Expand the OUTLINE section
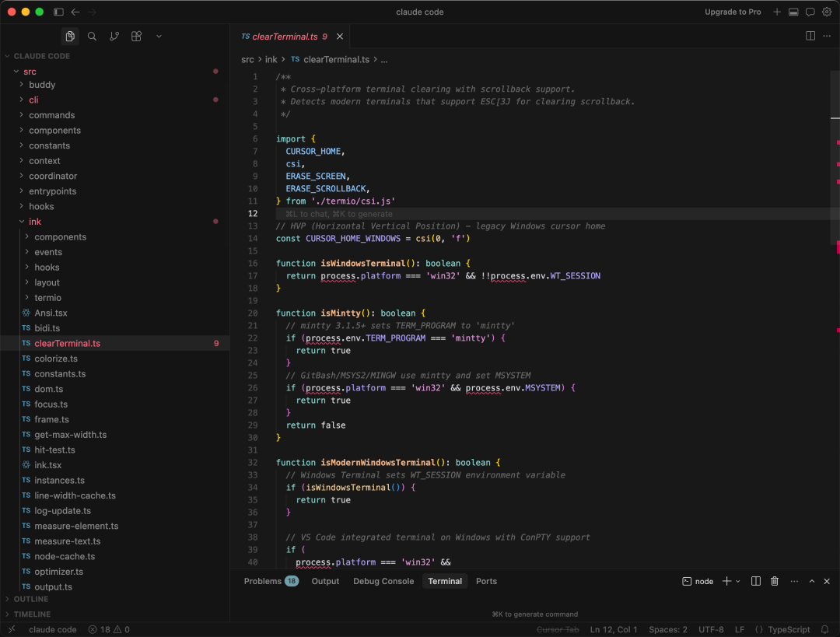Image resolution: width=840 pixels, height=637 pixels. [x=31, y=599]
